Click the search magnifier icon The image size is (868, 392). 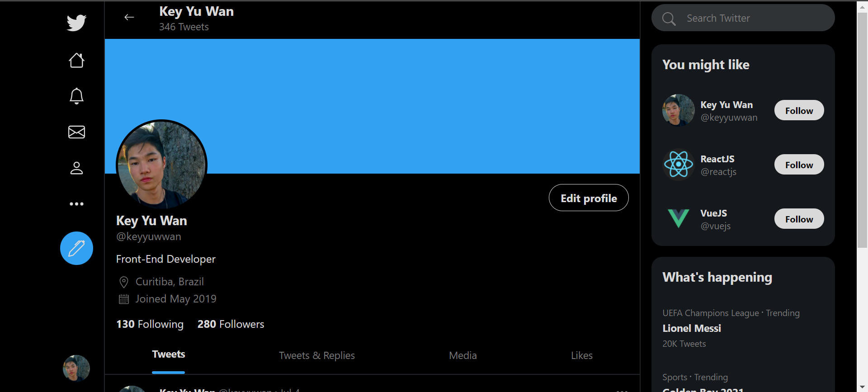pyautogui.click(x=669, y=19)
